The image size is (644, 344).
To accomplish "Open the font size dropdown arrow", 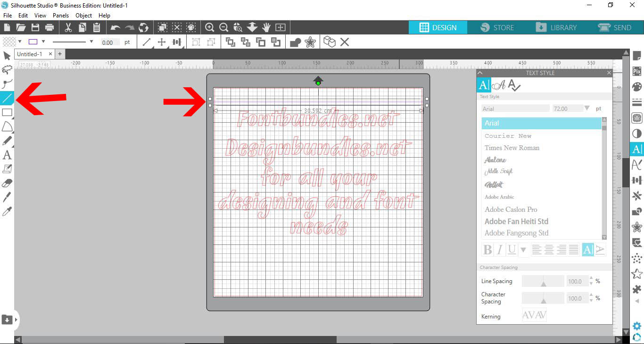I will 587,108.
